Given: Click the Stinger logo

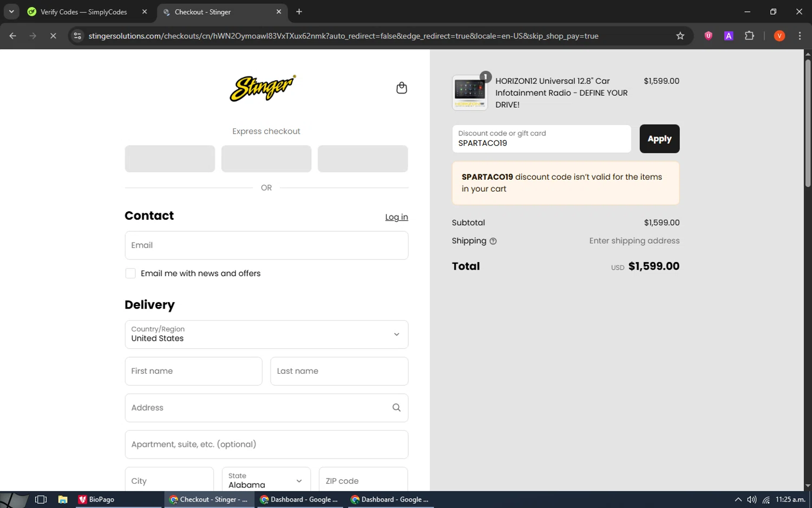Looking at the screenshot, I should 263,88.
